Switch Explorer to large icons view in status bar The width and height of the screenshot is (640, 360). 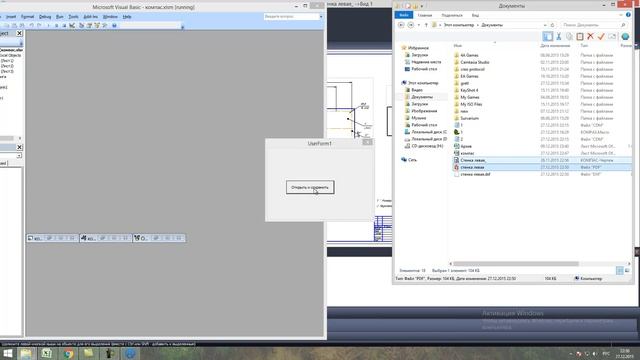coord(627,271)
